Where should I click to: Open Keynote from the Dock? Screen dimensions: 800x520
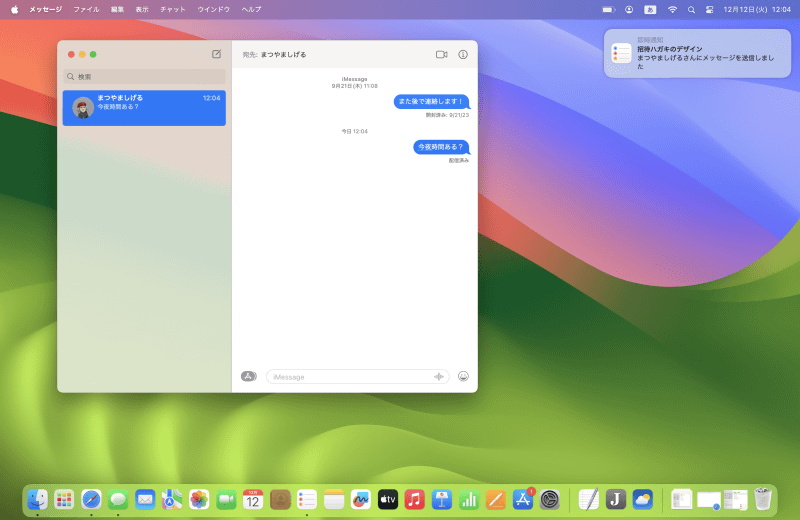[442, 499]
